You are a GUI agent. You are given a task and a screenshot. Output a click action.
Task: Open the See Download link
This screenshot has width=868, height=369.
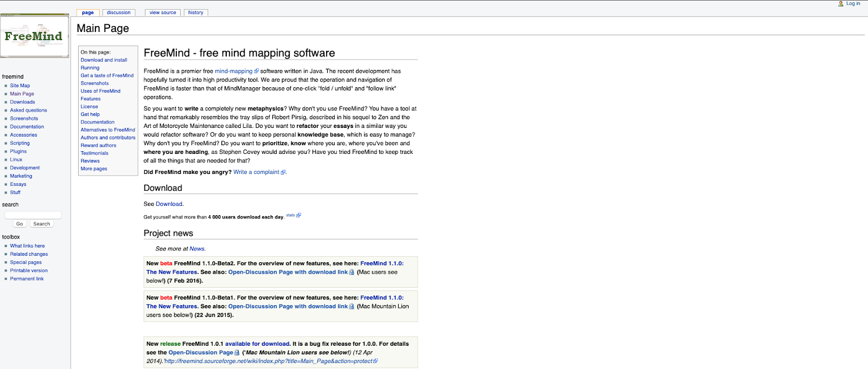click(x=169, y=204)
